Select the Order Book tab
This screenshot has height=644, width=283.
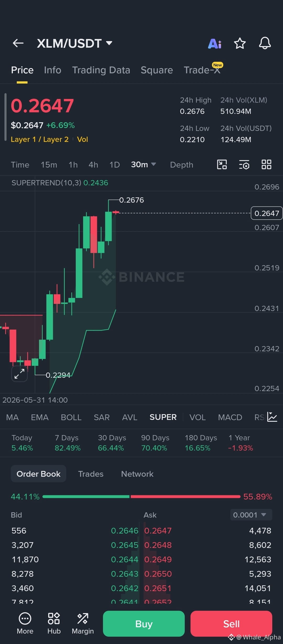[39, 474]
